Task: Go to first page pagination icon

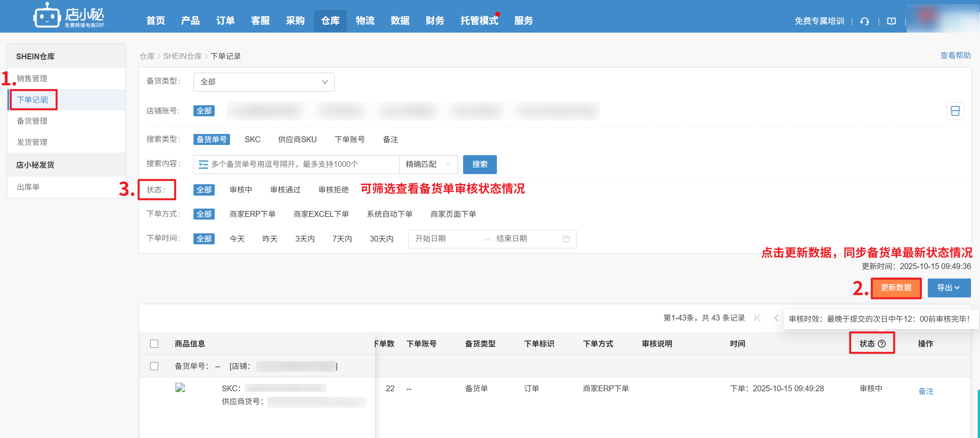Action: (757, 318)
